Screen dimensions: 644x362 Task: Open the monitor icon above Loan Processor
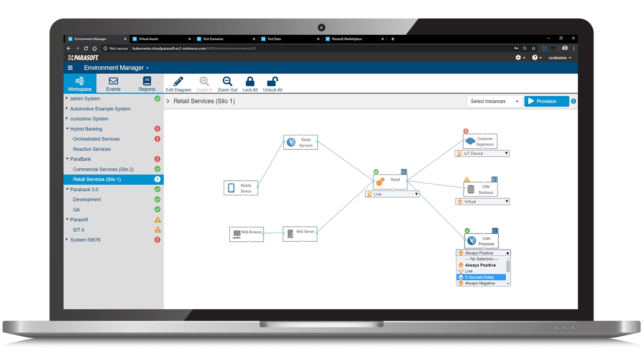click(x=495, y=231)
